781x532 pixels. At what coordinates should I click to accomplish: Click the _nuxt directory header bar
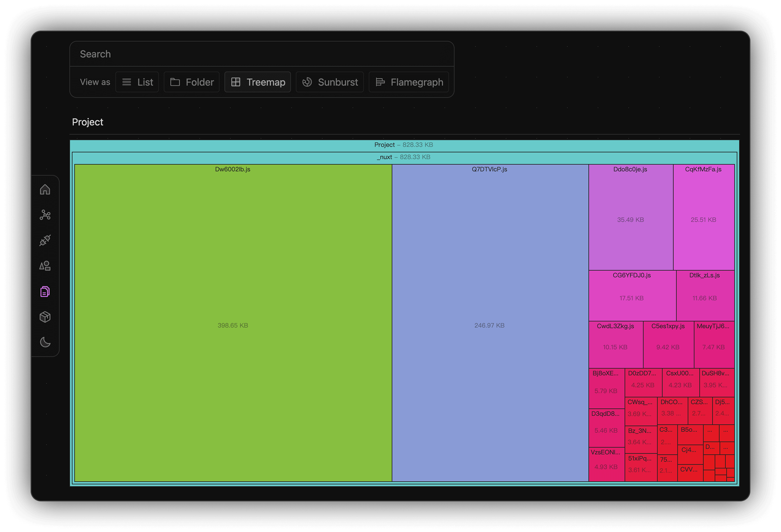coord(403,157)
